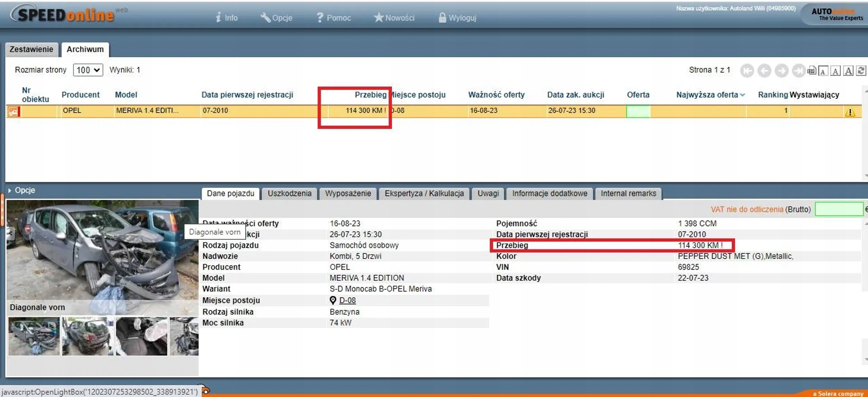Open the Uszkodzenia tab
The width and height of the screenshot is (868, 397).
coord(289,193)
